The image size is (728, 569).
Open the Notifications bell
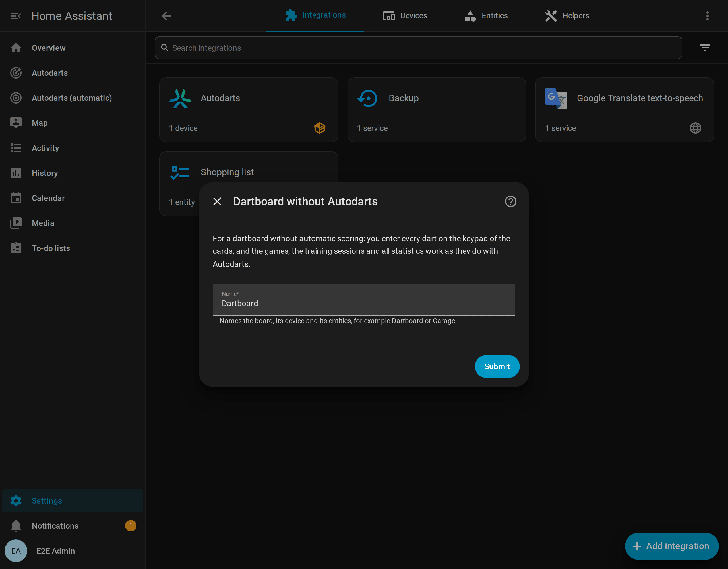click(16, 526)
